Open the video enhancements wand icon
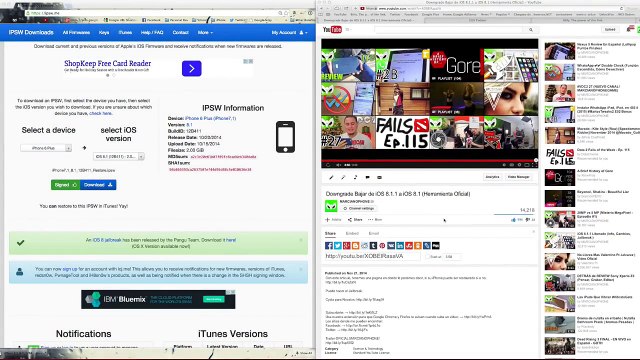The image size is (640, 360). click(343, 177)
